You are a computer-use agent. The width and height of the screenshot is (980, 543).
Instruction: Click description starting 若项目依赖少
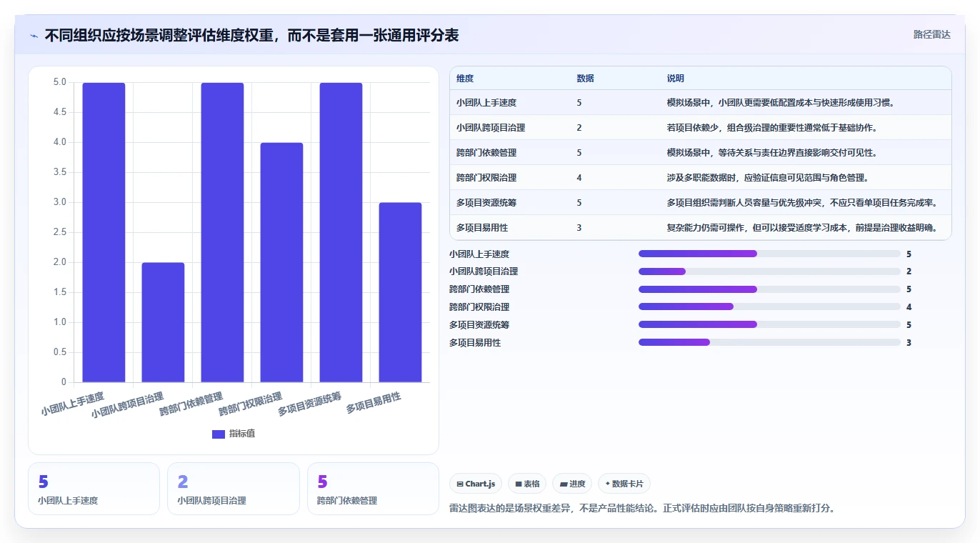coord(771,128)
